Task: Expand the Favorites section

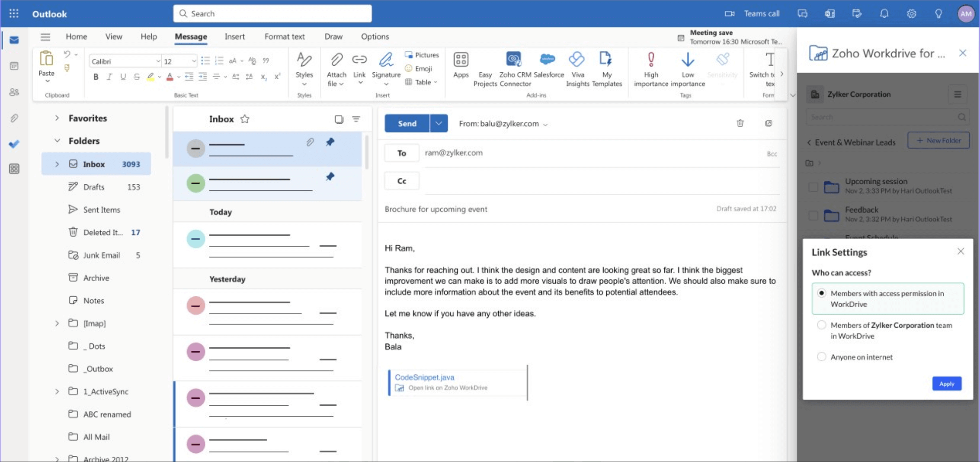Action: (57, 118)
